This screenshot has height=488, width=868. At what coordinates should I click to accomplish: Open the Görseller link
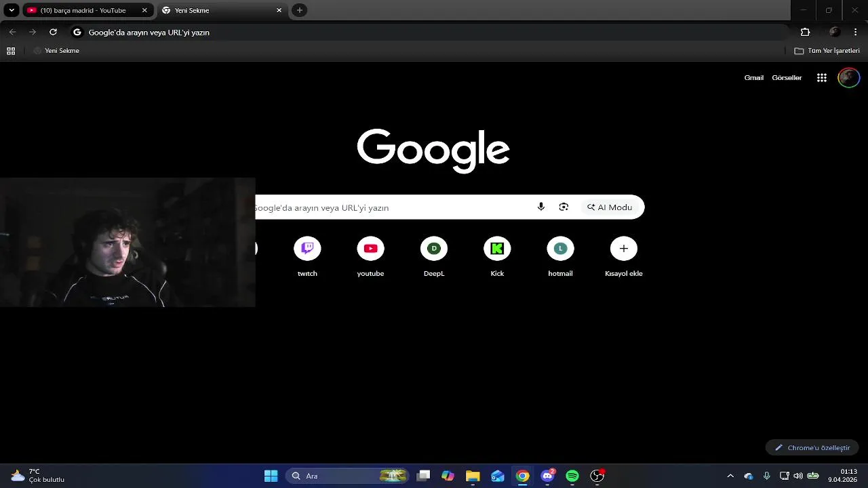pyautogui.click(x=787, y=78)
